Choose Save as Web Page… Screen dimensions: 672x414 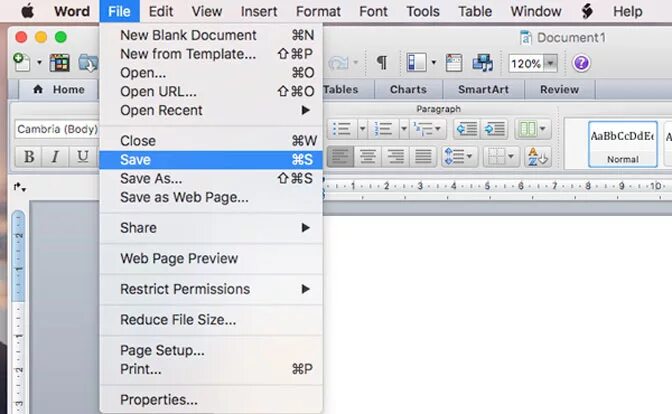[x=211, y=198]
